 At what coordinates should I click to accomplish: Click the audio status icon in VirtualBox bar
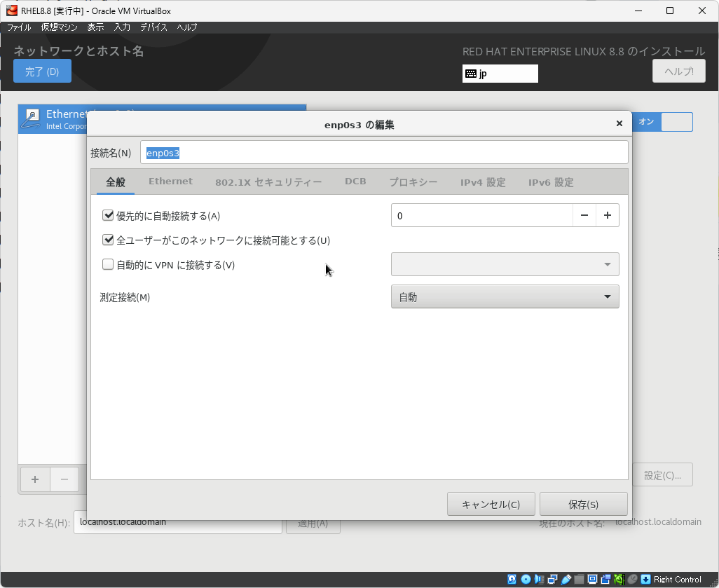click(540, 580)
